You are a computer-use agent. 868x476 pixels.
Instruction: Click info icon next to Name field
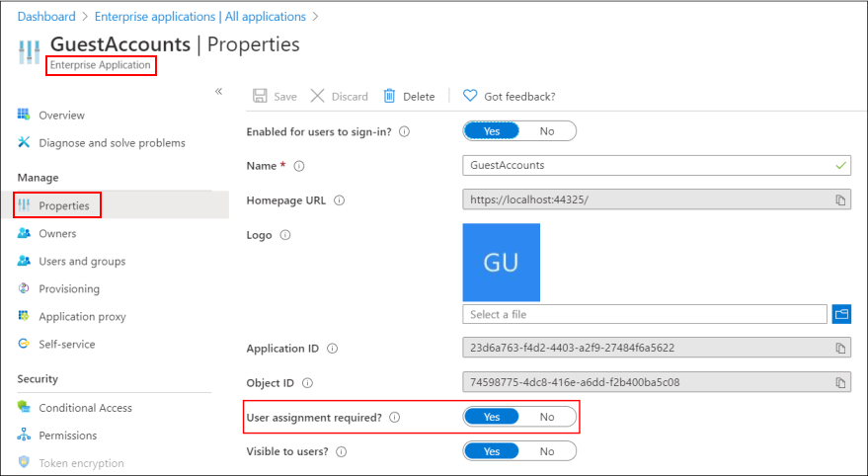299,166
